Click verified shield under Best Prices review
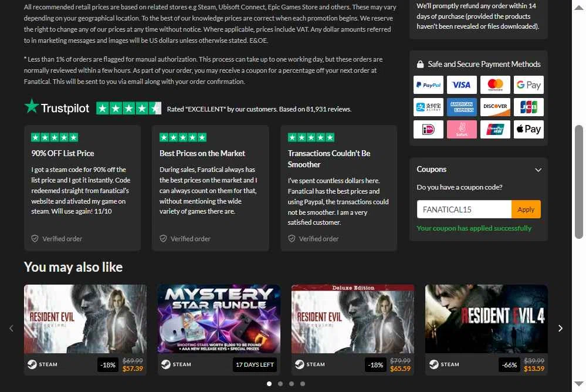The height and width of the screenshot is (392, 586). [x=163, y=239]
